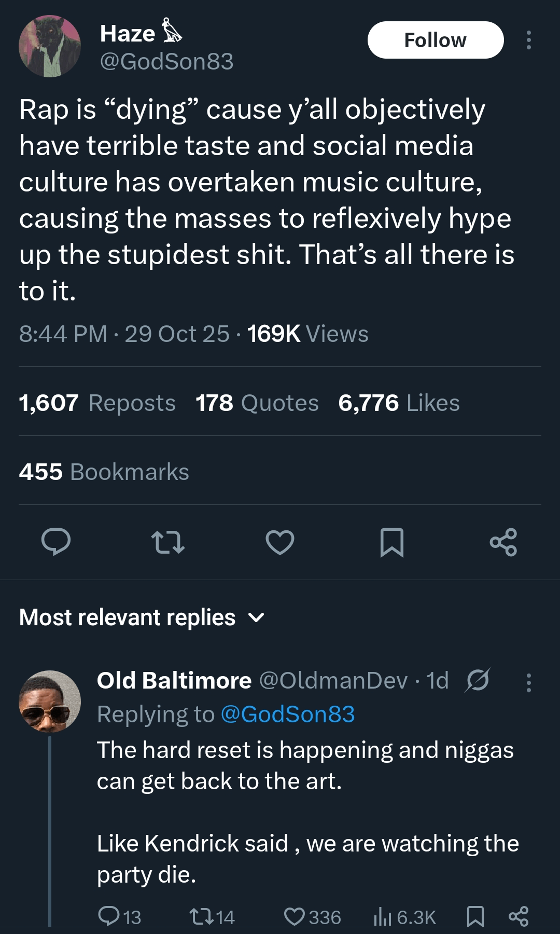560x934 pixels.
Task: Reply to Haze's main post
Action: click(56, 542)
